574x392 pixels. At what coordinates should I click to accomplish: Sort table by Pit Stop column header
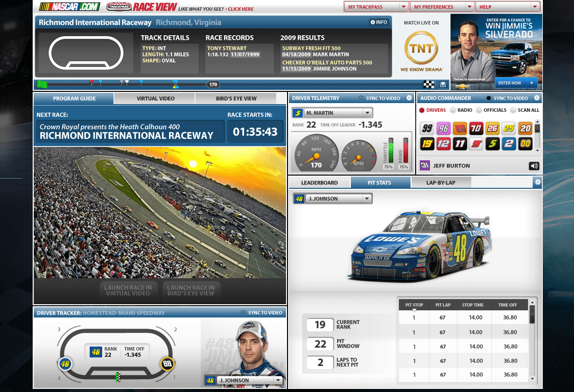tap(414, 305)
